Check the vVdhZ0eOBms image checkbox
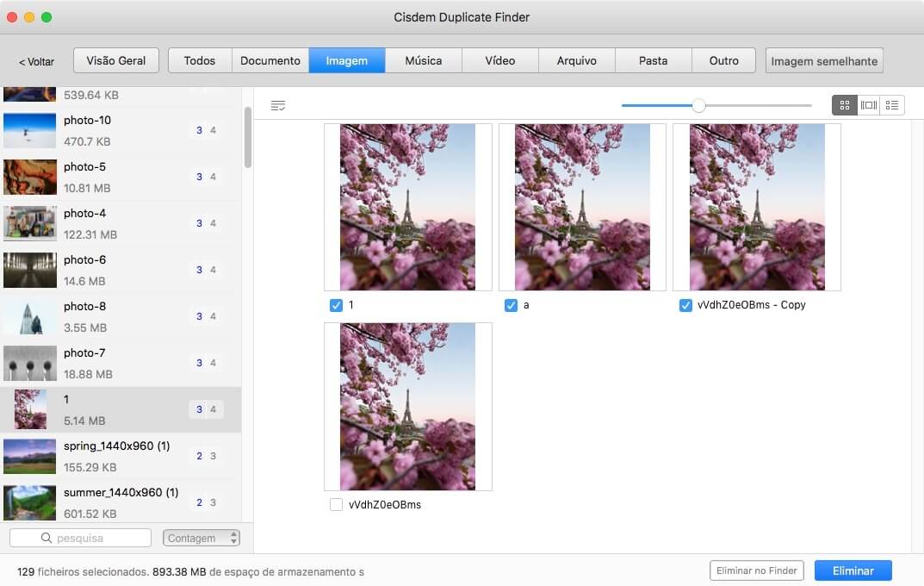Screen dimensions: 924x586 tap(336, 505)
